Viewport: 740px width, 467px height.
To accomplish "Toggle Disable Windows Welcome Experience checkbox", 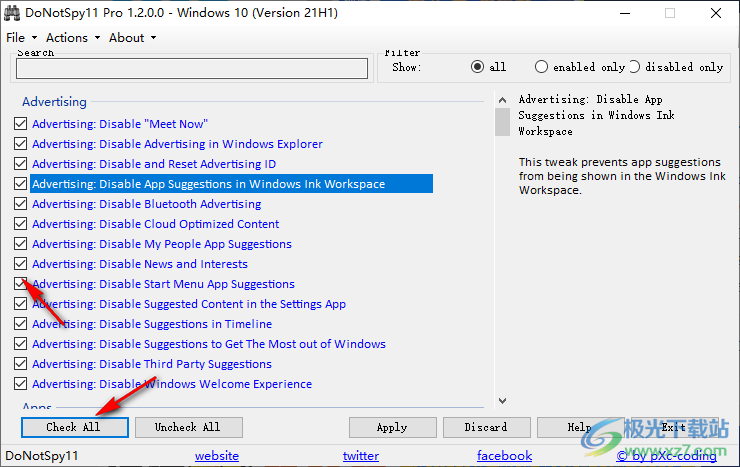I will [20, 384].
